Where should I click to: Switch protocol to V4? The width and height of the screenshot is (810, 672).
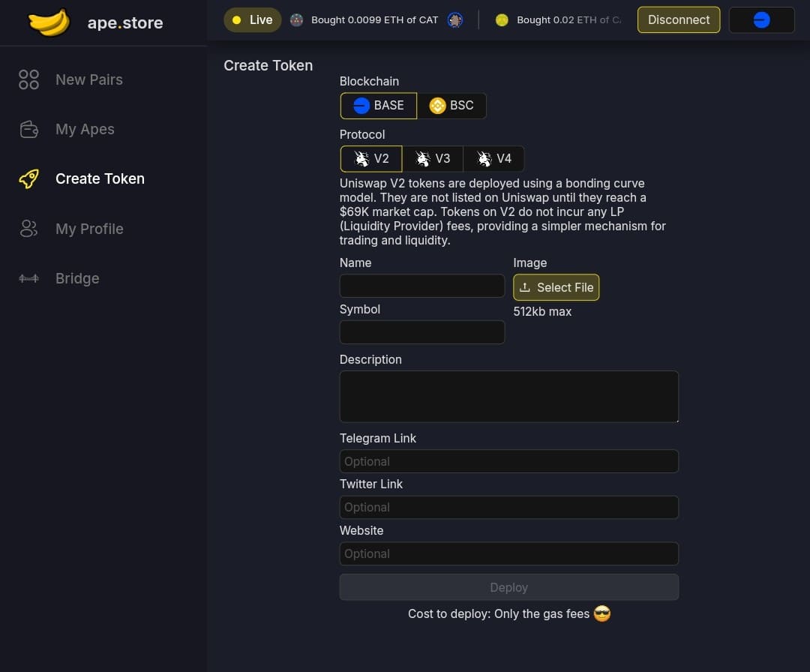tap(493, 158)
